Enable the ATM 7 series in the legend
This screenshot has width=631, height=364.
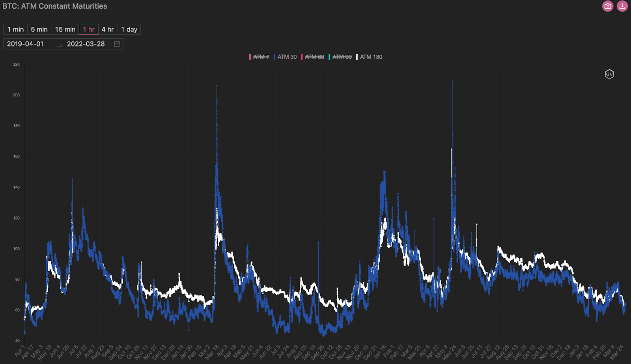(x=261, y=57)
